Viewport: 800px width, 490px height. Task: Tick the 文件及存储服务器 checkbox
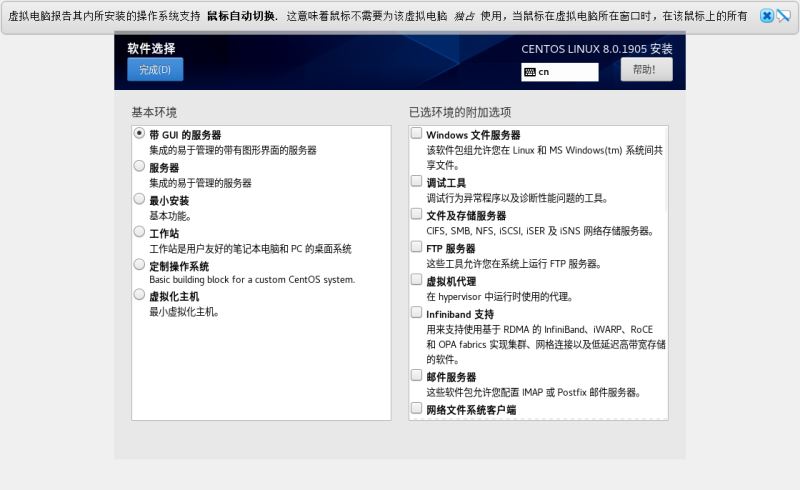tap(416, 214)
